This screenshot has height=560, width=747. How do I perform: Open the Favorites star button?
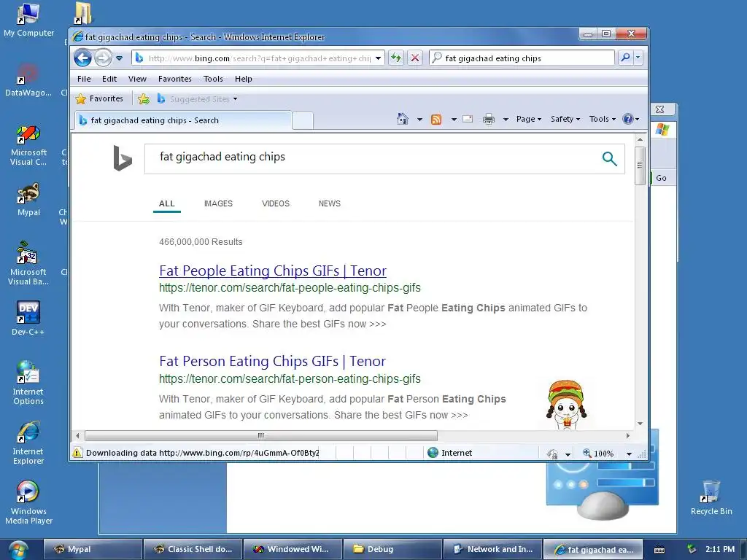(x=99, y=98)
